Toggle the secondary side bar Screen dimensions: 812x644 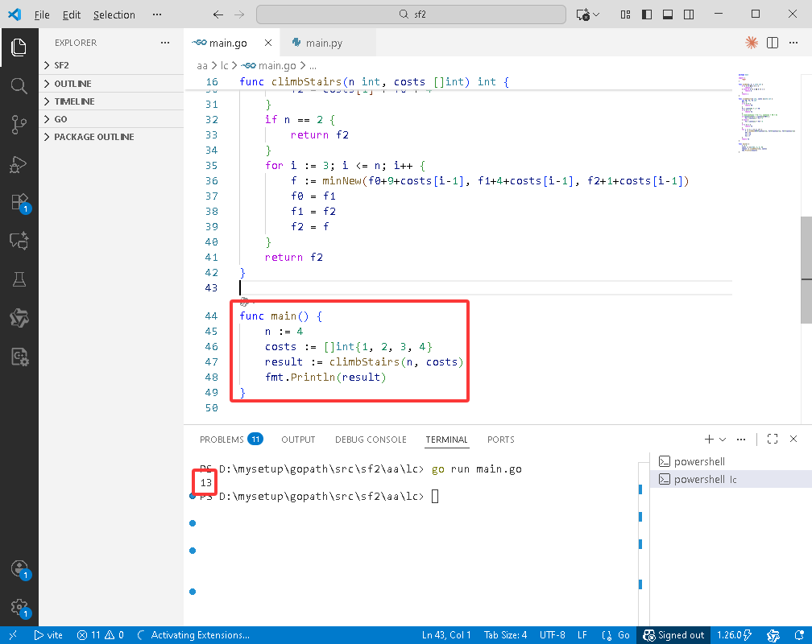coord(689,14)
